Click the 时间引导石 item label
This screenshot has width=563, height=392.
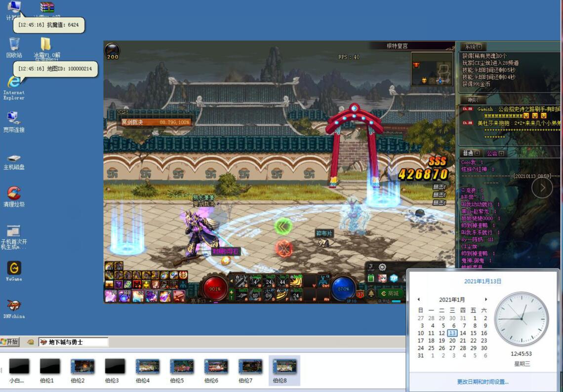[226, 251]
